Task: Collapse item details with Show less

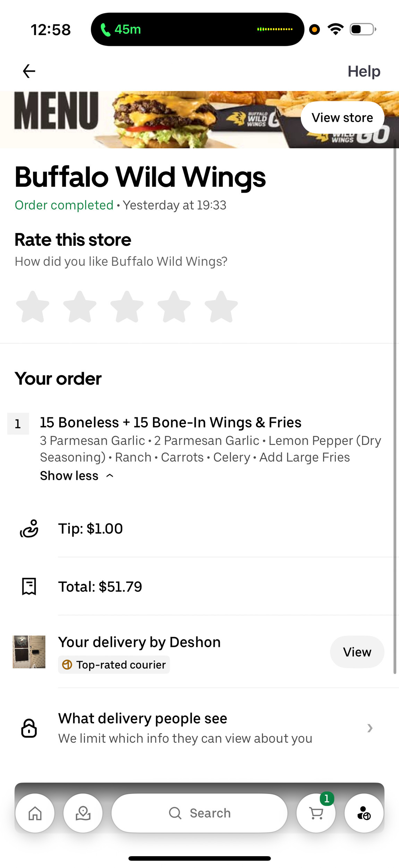Action: (x=77, y=476)
